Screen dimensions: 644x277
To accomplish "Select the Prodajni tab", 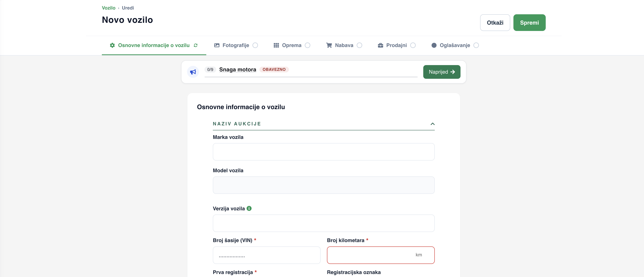I will (397, 45).
